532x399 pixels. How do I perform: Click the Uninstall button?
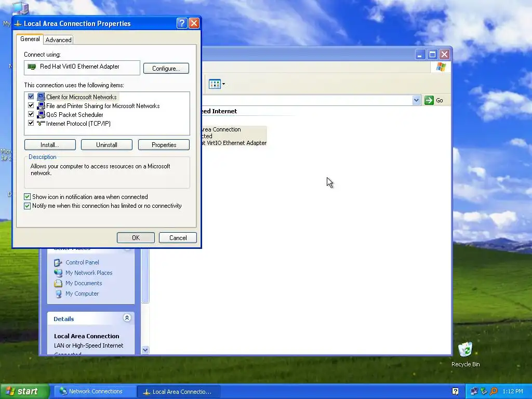[107, 145]
